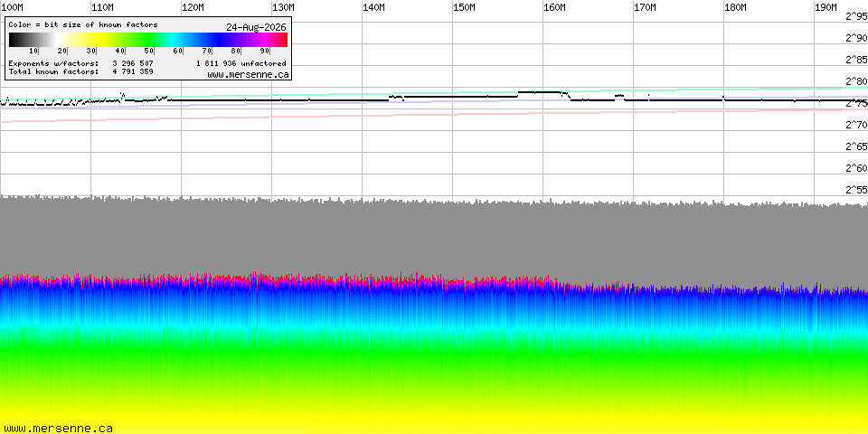Image resolution: width=868 pixels, height=434 pixels.
Task: Click the "80" tick on the color scale
Action: coord(236,51)
